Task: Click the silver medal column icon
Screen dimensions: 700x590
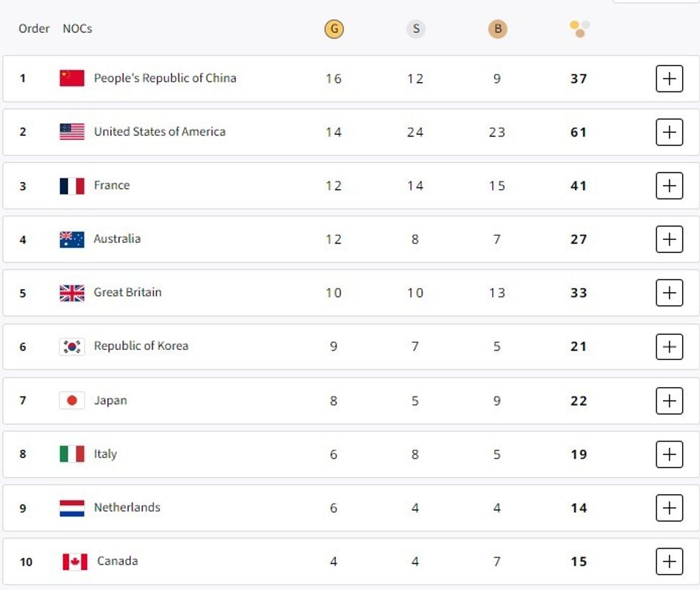Action: [x=416, y=29]
